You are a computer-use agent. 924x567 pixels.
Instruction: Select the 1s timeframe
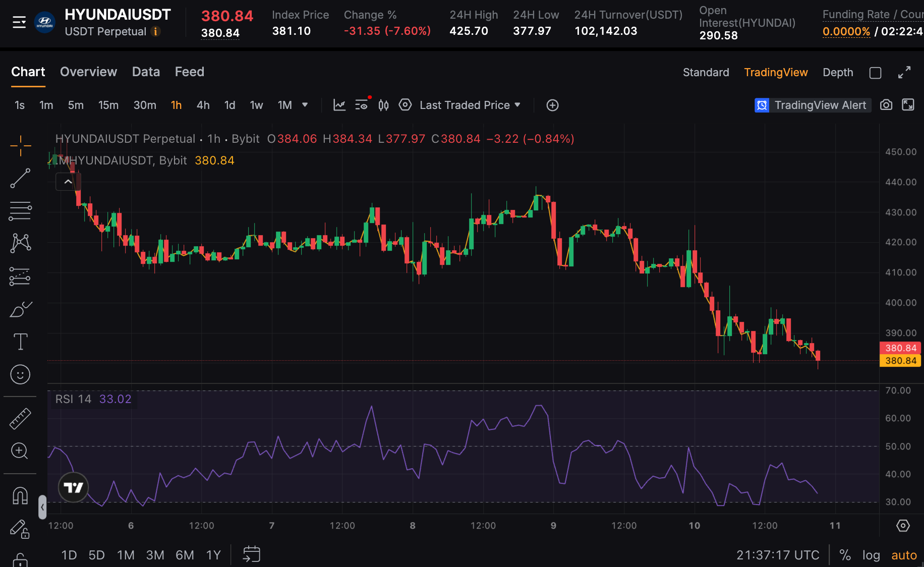tap(20, 105)
